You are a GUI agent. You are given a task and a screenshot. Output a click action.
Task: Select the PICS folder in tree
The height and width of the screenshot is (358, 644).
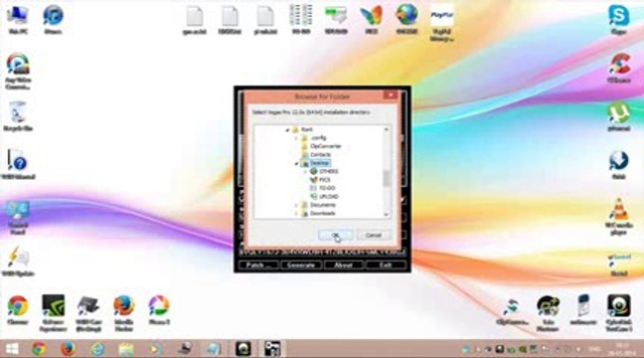pos(324,180)
